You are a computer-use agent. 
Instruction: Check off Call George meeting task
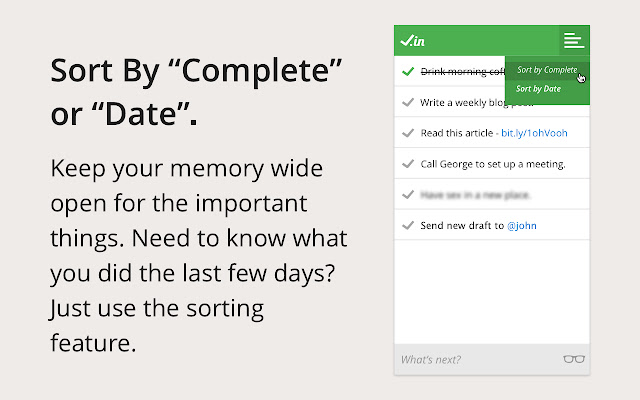click(407, 164)
